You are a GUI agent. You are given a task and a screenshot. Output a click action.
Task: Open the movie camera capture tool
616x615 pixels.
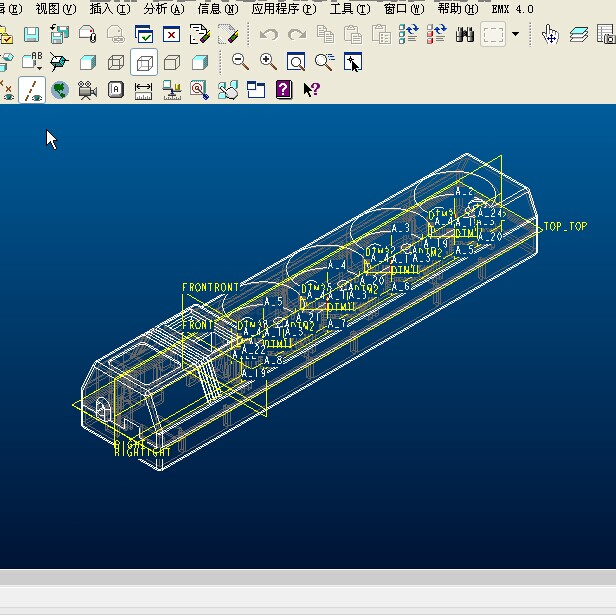tap(87, 90)
